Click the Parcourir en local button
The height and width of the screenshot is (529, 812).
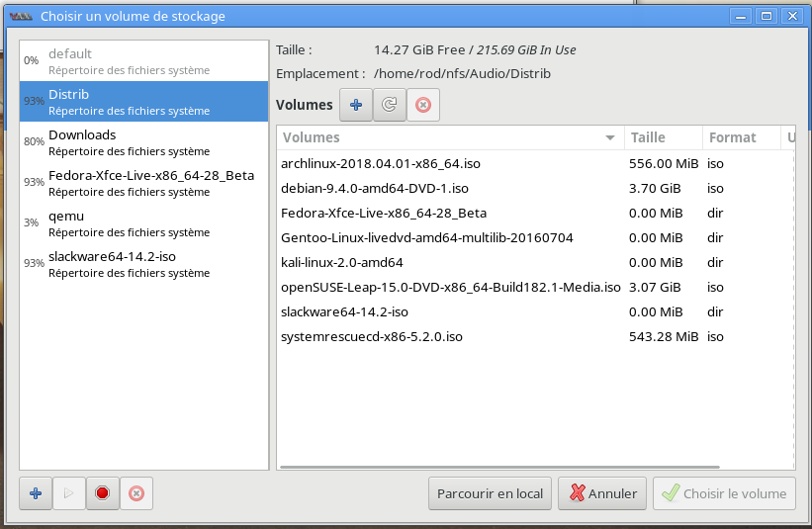(x=490, y=493)
